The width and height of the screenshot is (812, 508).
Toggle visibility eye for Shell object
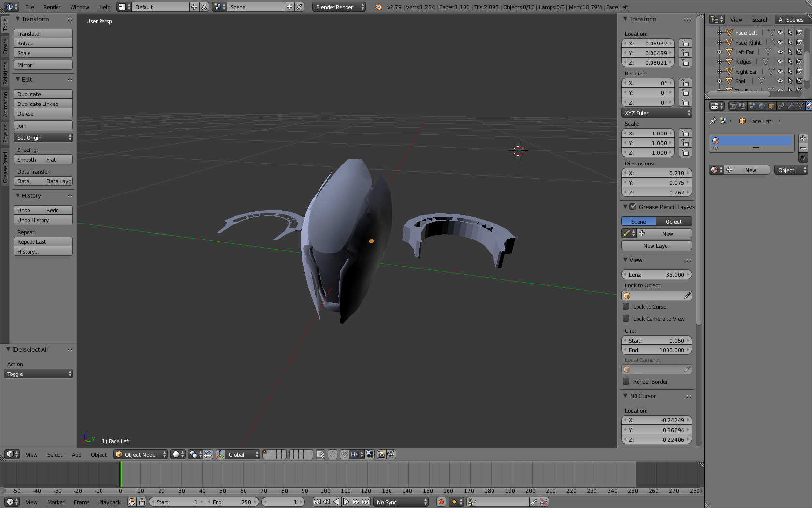tap(780, 81)
